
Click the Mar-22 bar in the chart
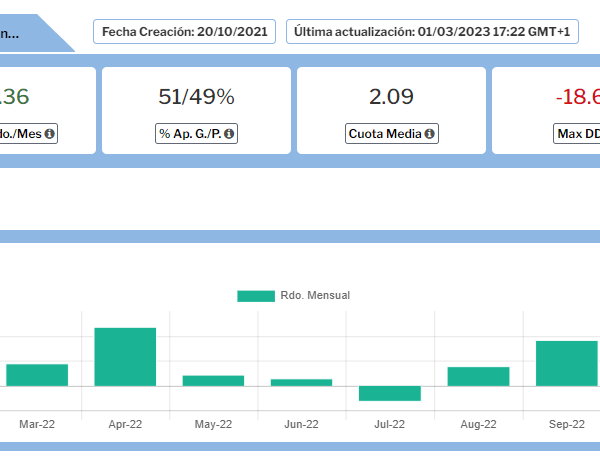tap(37, 375)
